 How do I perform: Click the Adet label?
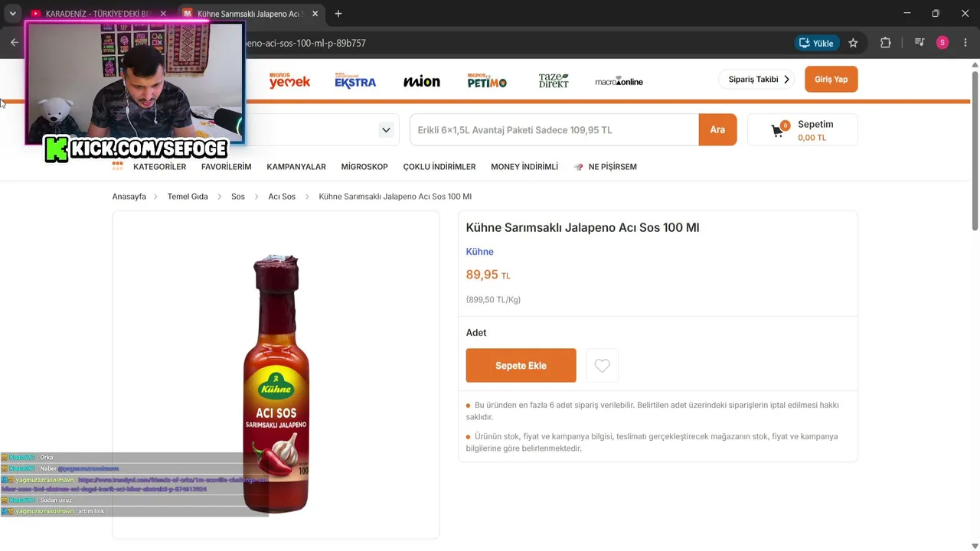tap(476, 333)
